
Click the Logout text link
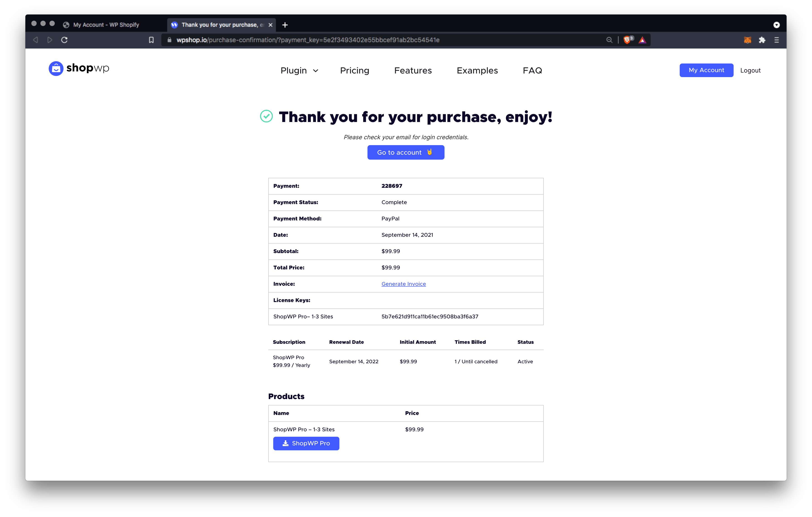click(x=751, y=70)
